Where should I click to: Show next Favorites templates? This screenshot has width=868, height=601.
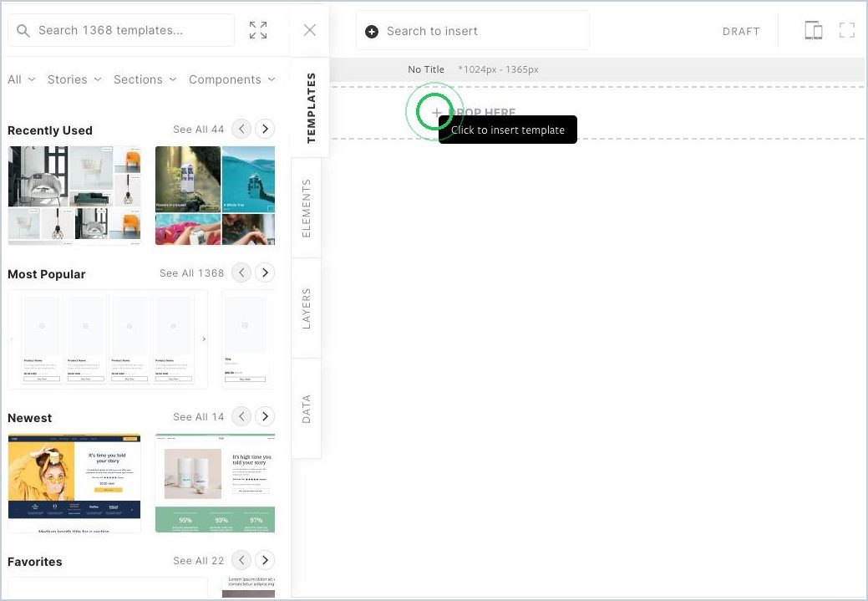pos(265,560)
